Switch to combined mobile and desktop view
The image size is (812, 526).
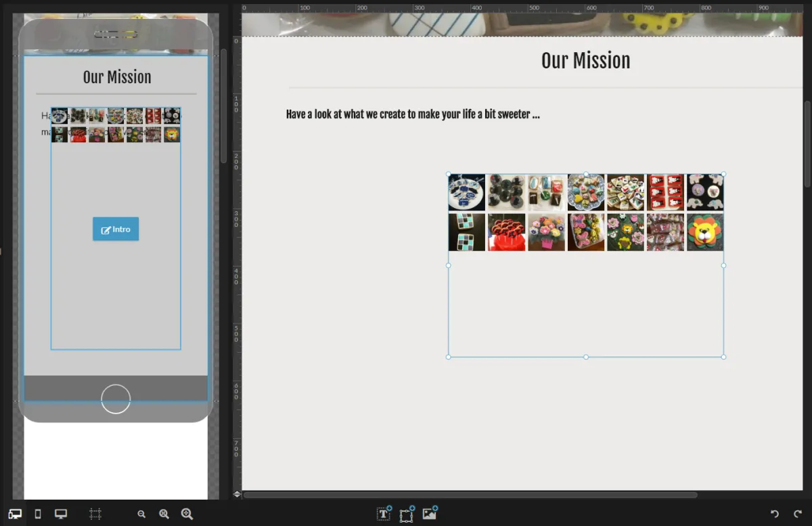(14, 514)
